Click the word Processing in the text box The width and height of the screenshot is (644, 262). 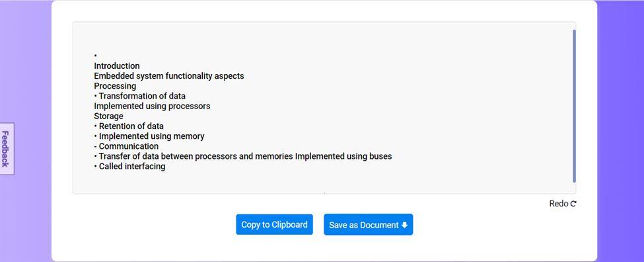[115, 86]
